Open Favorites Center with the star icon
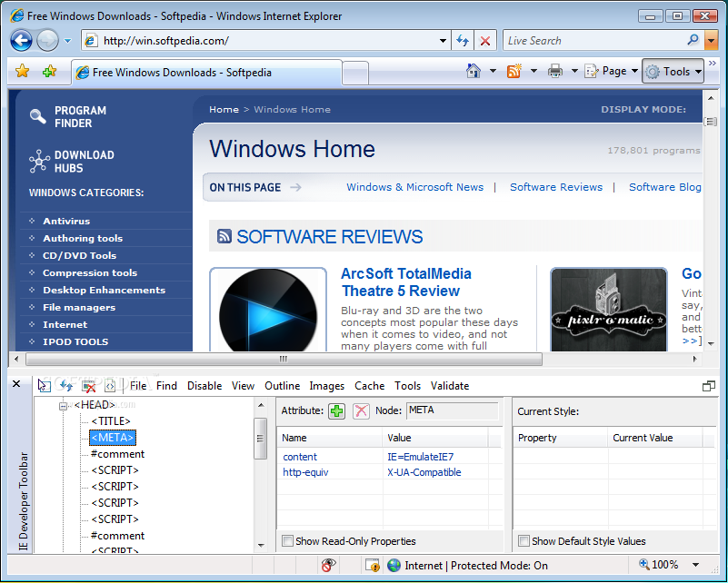Screen dimensions: 728x583 click(x=22, y=72)
